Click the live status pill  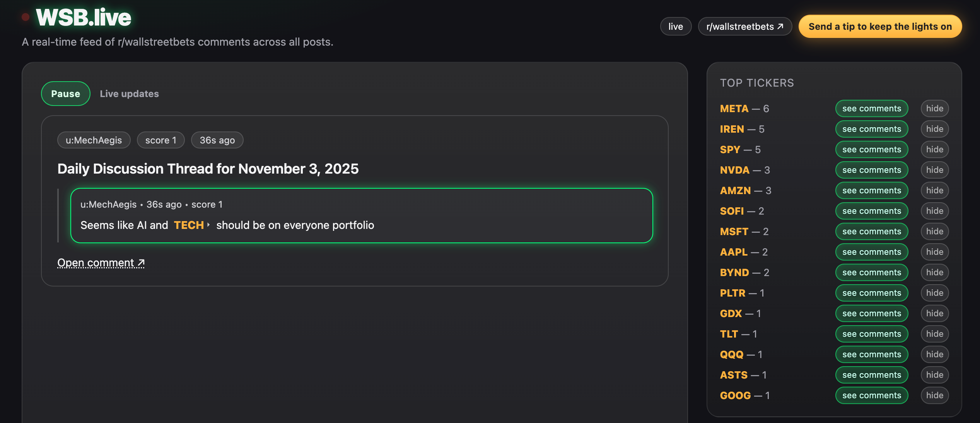675,27
